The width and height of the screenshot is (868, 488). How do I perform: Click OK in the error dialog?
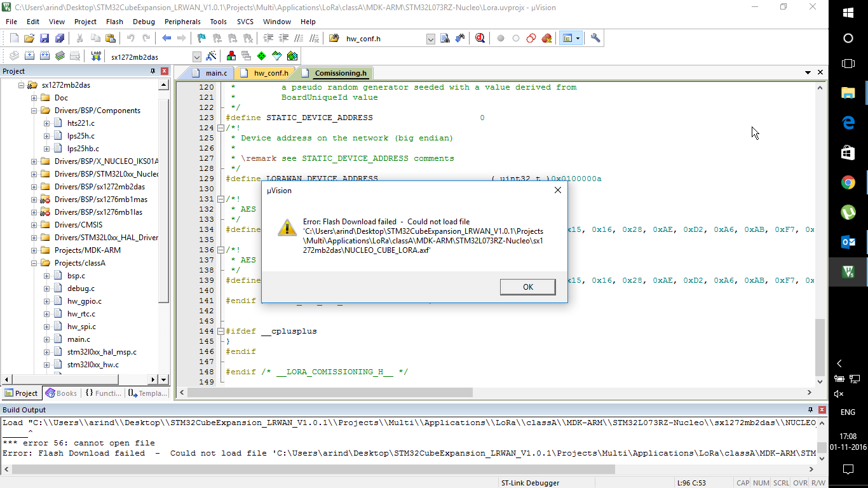coord(527,287)
